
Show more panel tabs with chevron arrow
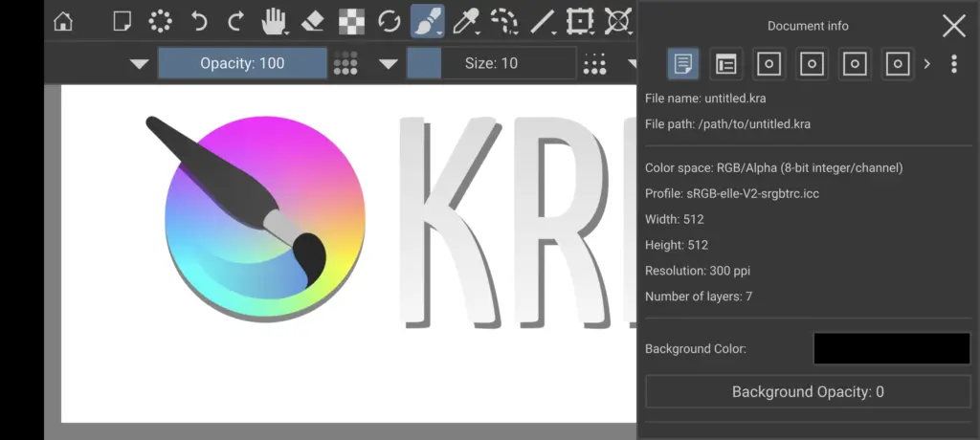pyautogui.click(x=926, y=64)
